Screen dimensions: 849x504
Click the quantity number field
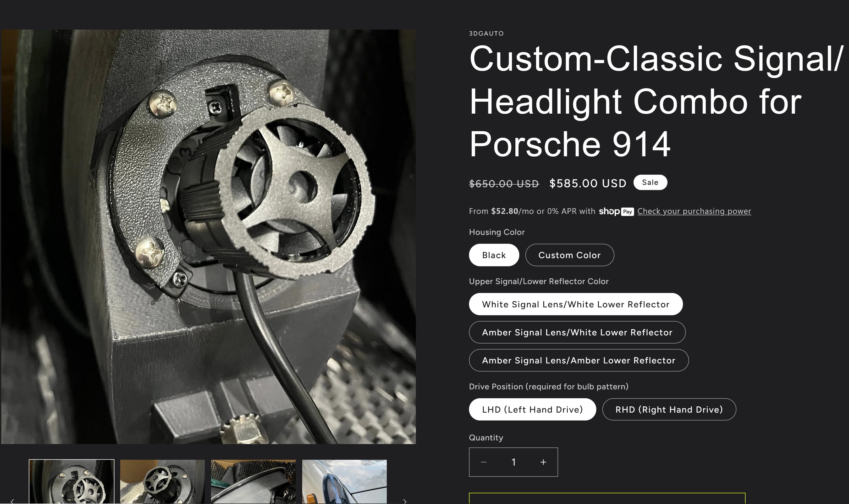(x=514, y=462)
